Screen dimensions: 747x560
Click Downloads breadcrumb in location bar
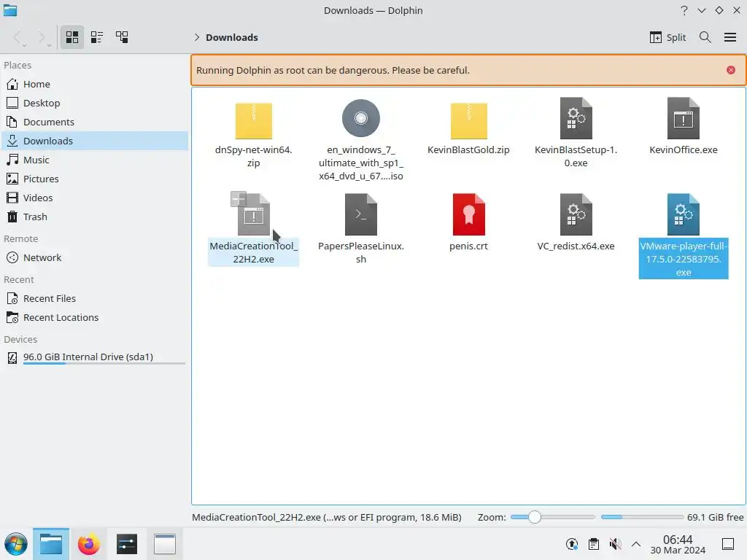pos(231,37)
